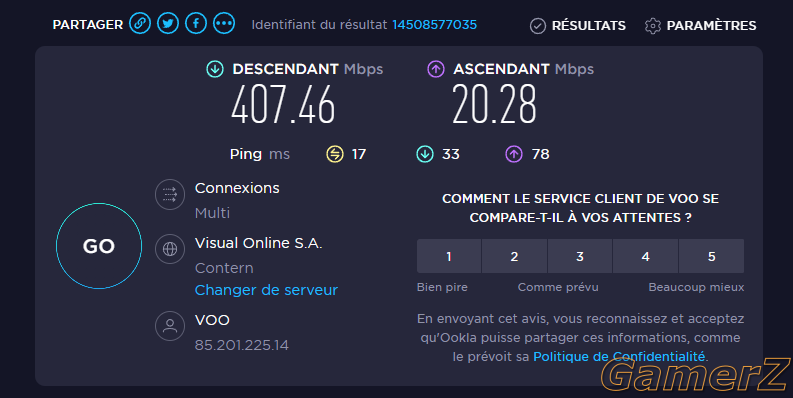
Task: Rate VOO service 3 Comme prévu
Action: pyautogui.click(x=580, y=256)
